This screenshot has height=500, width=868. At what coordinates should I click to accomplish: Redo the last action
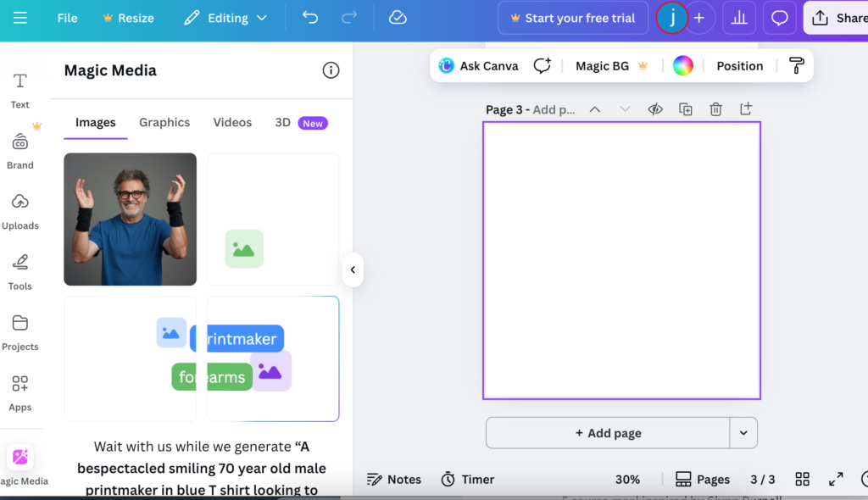tap(348, 18)
